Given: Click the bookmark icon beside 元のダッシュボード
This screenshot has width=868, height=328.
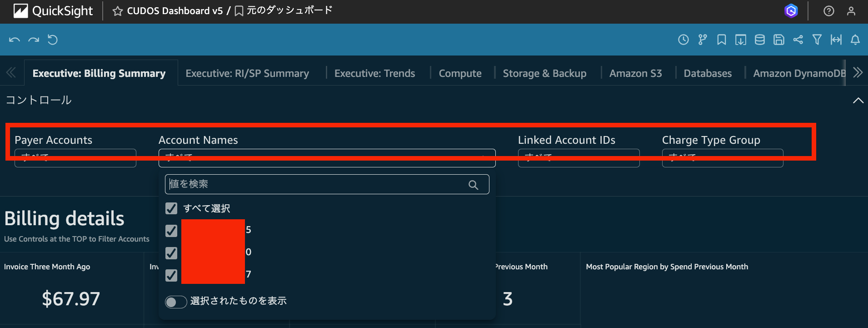Looking at the screenshot, I should tap(239, 11).
